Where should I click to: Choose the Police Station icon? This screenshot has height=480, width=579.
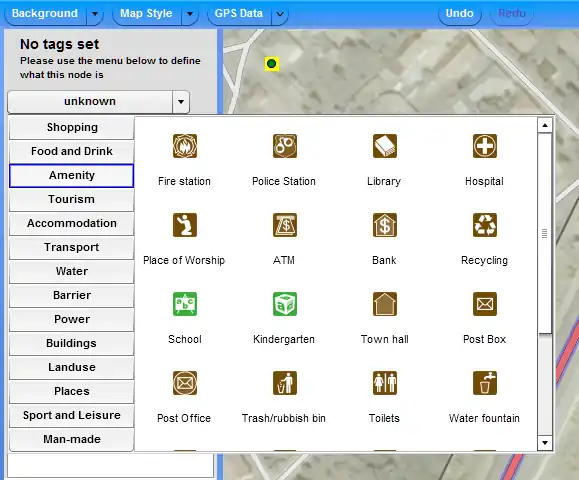[x=285, y=146]
